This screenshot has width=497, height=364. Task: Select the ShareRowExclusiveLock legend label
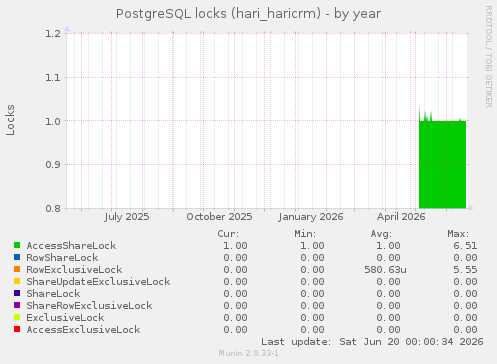coord(89,306)
